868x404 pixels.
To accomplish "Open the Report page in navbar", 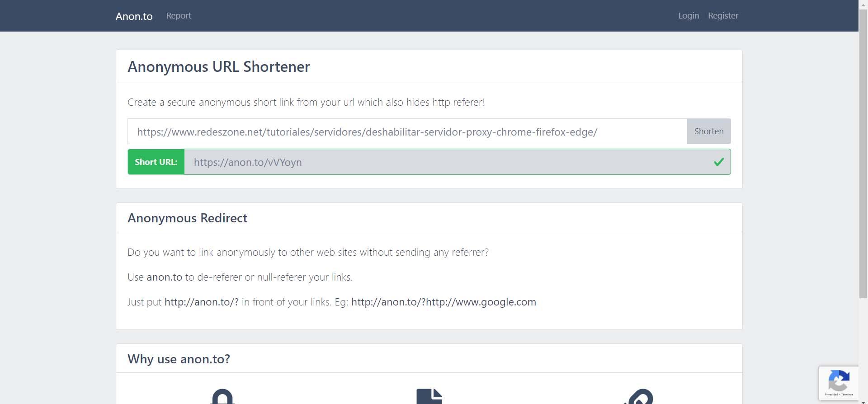I will 179,15.
